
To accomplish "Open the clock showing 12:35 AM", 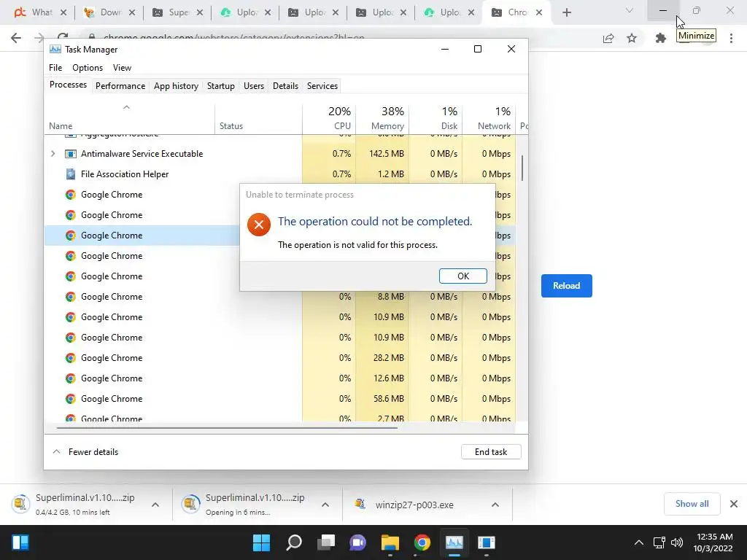I will (713, 542).
